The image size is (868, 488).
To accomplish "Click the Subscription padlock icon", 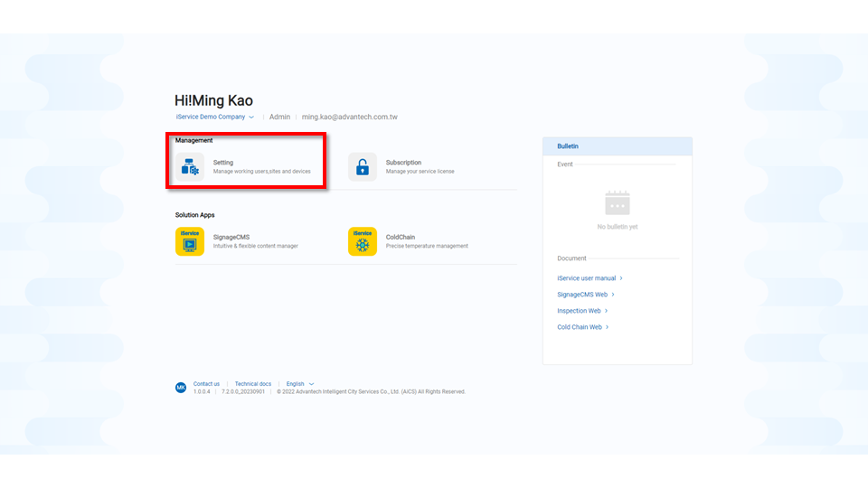I will point(363,166).
